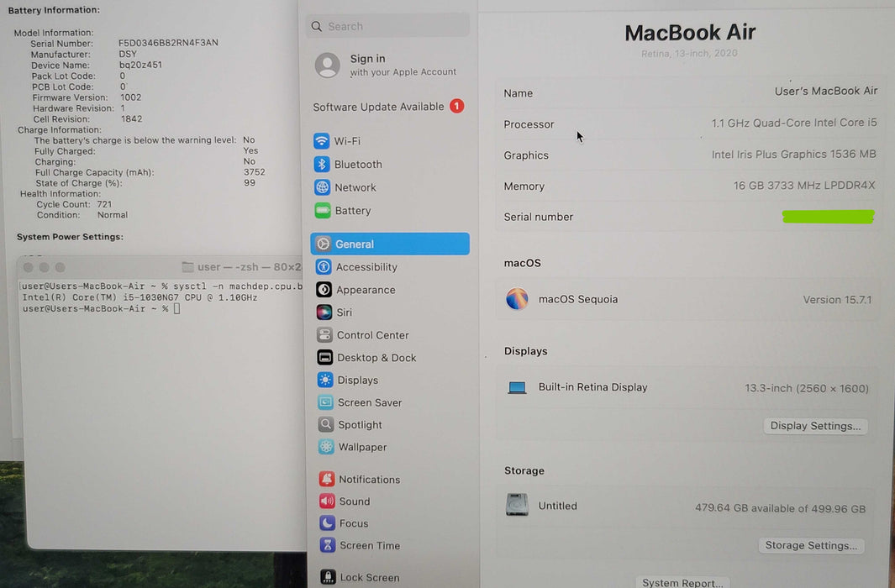
Task: Click the Untitled disk drive icon
Action: (517, 505)
